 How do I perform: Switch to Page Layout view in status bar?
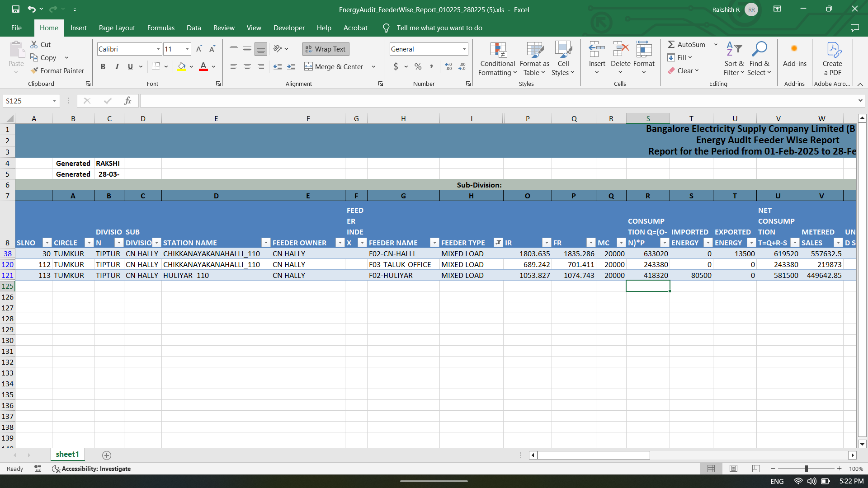tap(733, 469)
